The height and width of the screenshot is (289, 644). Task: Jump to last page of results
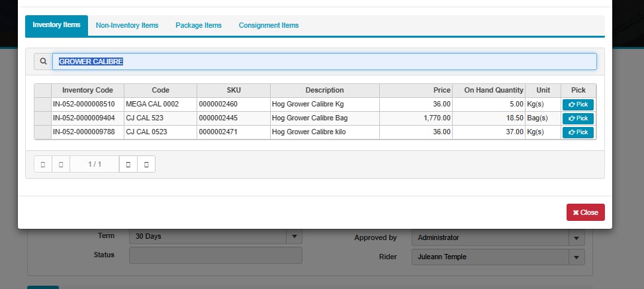(146, 164)
